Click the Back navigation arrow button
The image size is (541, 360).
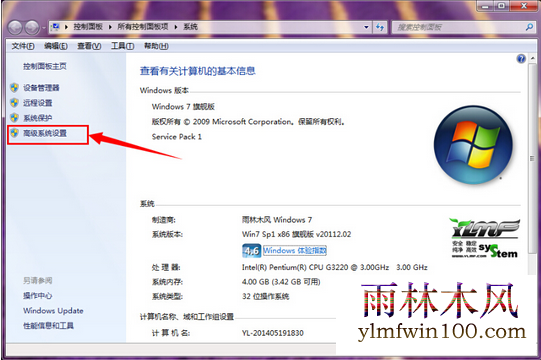[15, 28]
